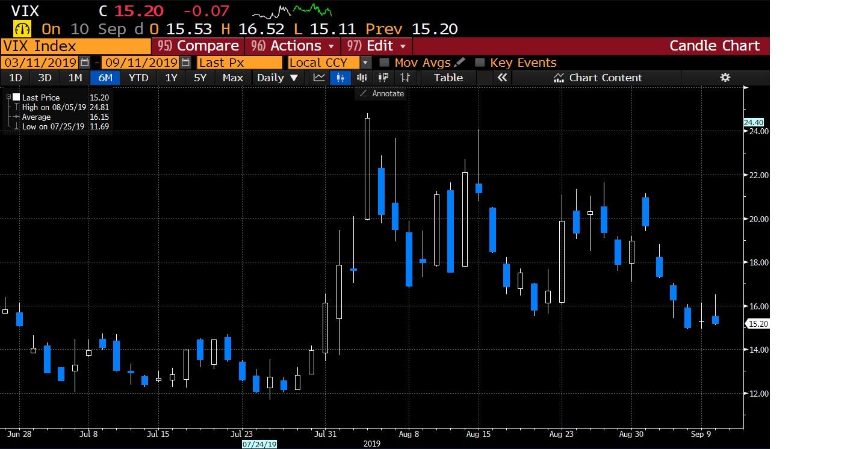
Task: Open the 97) Edit menu
Action: [x=377, y=46]
